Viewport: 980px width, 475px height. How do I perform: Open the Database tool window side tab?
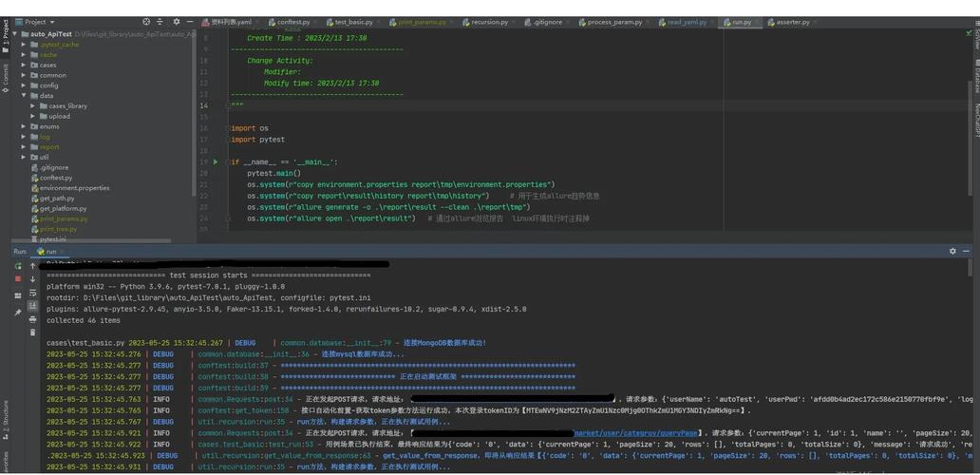click(x=975, y=75)
